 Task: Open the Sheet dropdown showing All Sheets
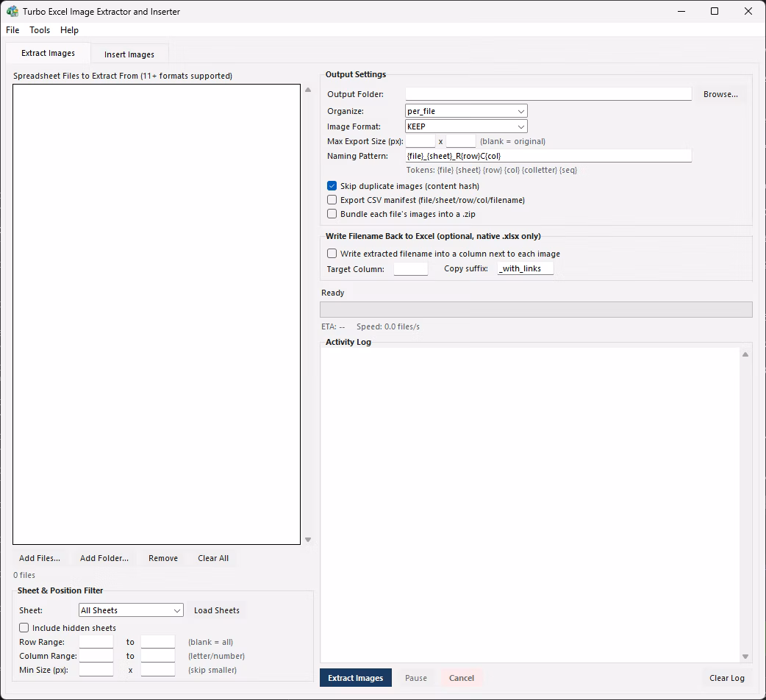(131, 610)
